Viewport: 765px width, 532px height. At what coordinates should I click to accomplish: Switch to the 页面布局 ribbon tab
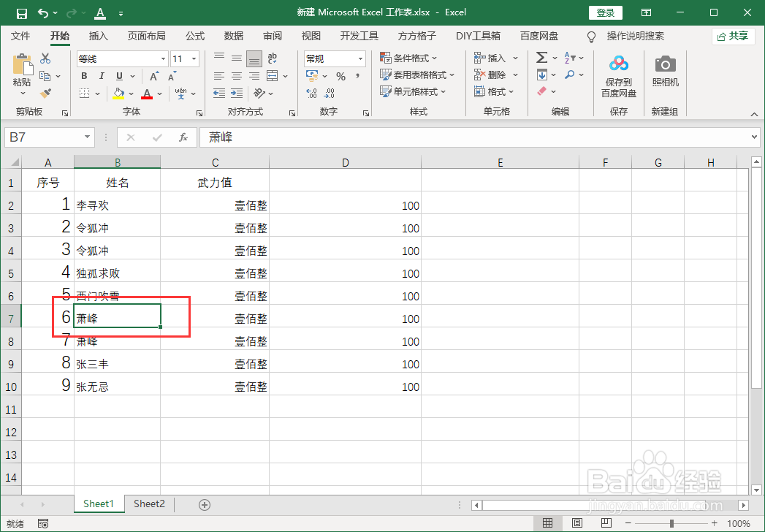point(146,36)
